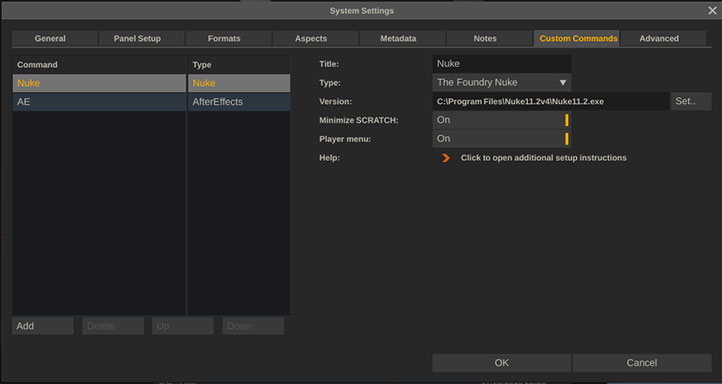This screenshot has width=722, height=384.
Task: Go to the Aspects tab
Action: 316,39
